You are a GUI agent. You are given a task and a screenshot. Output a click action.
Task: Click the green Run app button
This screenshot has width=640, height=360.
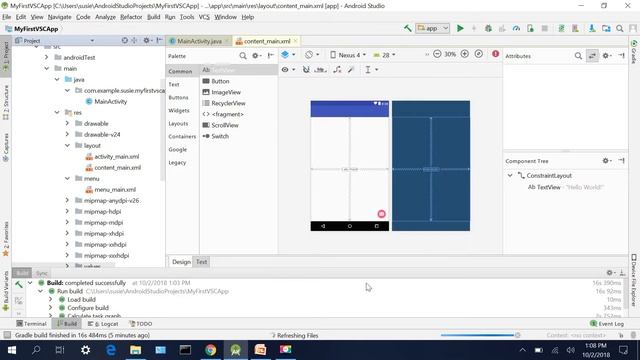[x=460, y=28]
